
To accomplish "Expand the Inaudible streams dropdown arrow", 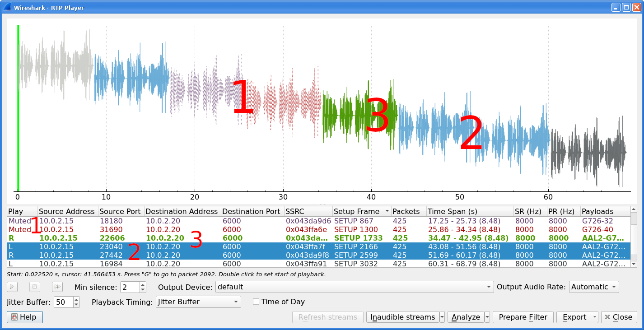I will click(442, 317).
